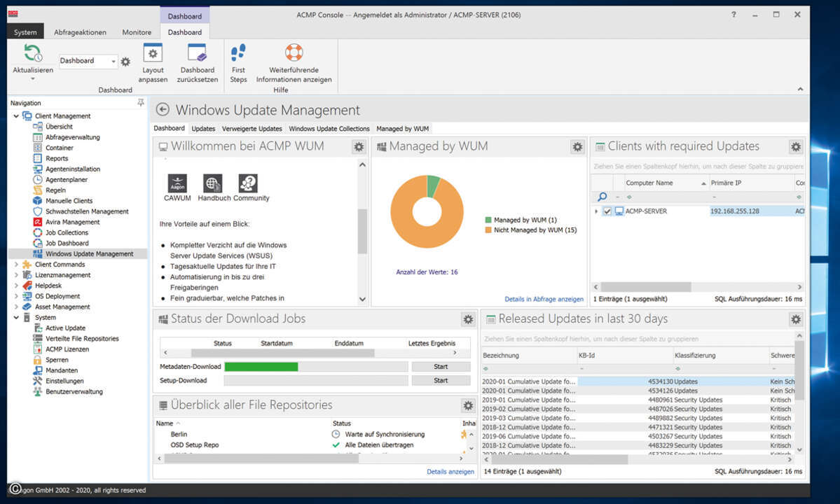The height and width of the screenshot is (504, 840).
Task: Open dashboard settings gear beside Dashboard dropdown
Action: (x=125, y=62)
